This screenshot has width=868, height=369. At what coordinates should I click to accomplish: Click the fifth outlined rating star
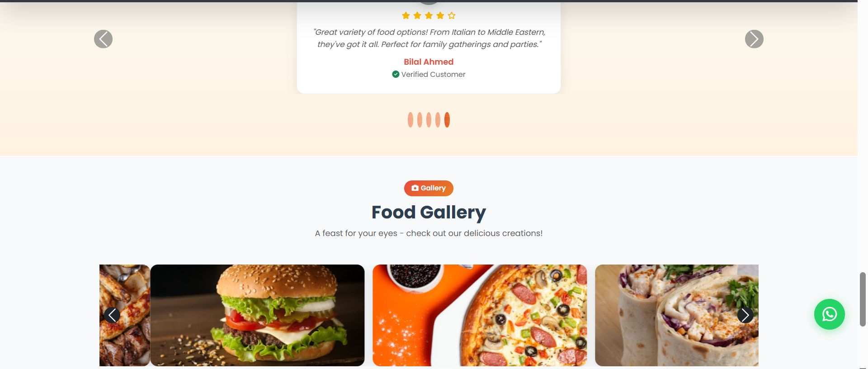click(x=452, y=16)
